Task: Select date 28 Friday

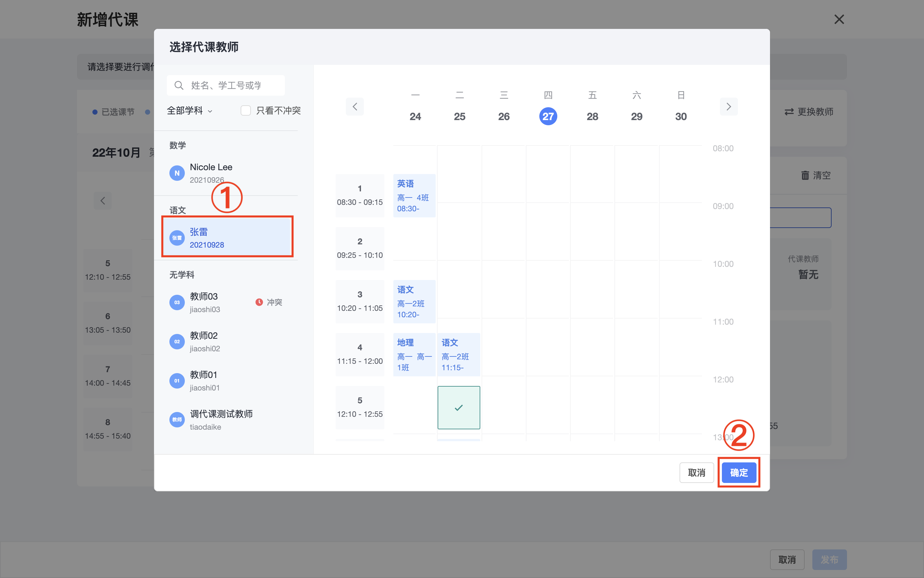Action: click(592, 116)
